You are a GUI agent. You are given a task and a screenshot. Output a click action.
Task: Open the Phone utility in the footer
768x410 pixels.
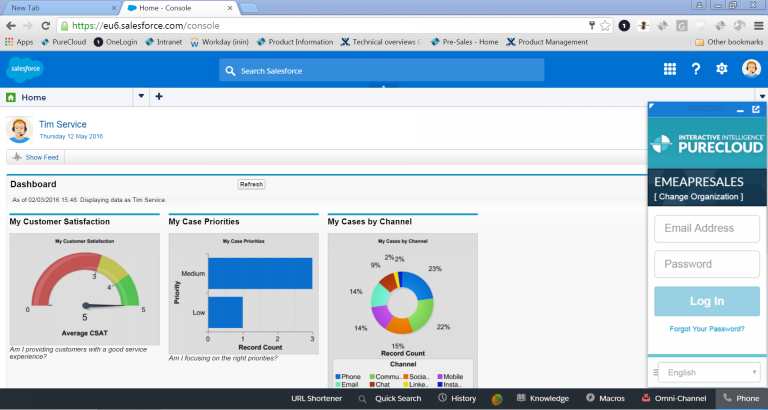point(742,399)
